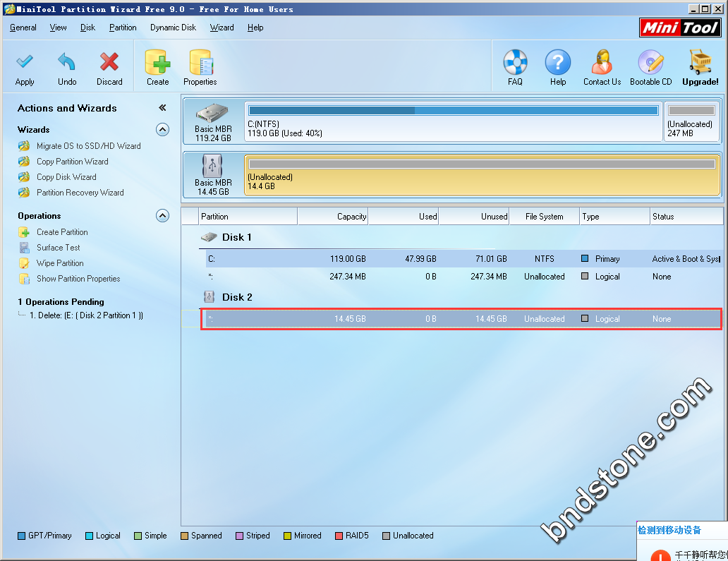Open the View menu
This screenshot has height=561, width=728.
point(58,28)
